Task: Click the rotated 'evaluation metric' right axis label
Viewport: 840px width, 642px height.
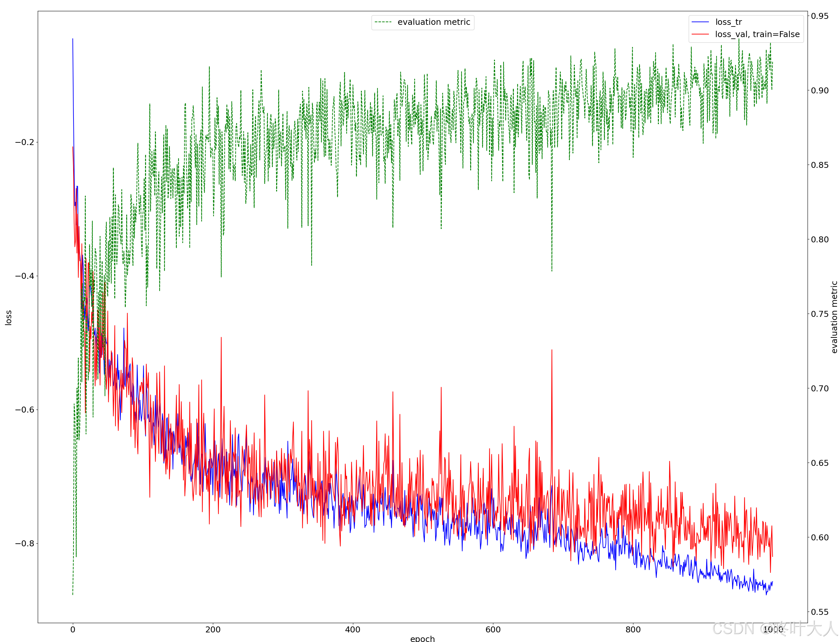Action: pyautogui.click(x=834, y=317)
